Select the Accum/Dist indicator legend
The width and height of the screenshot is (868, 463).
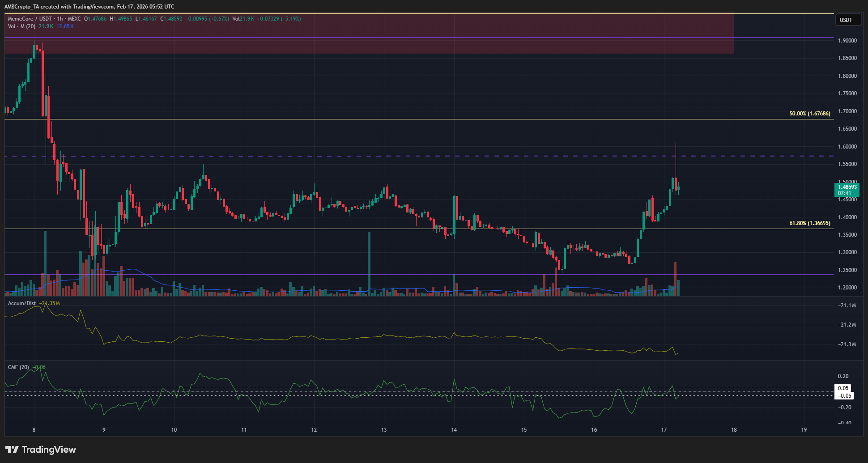point(21,303)
